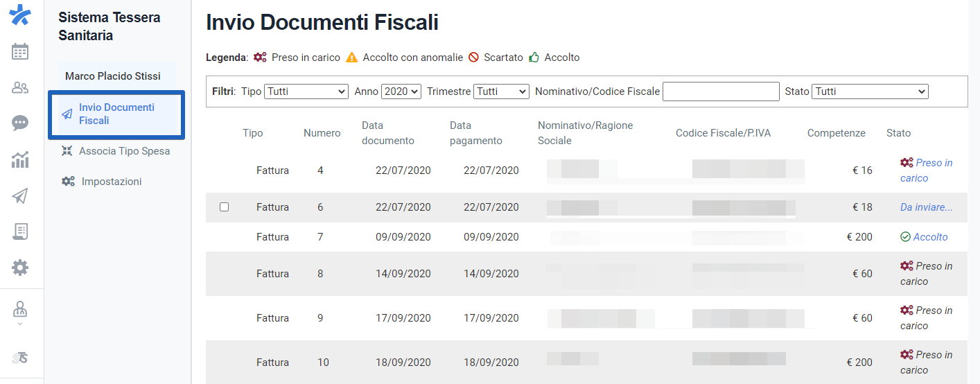Click the doctor profile icon in sidebar

click(20, 311)
